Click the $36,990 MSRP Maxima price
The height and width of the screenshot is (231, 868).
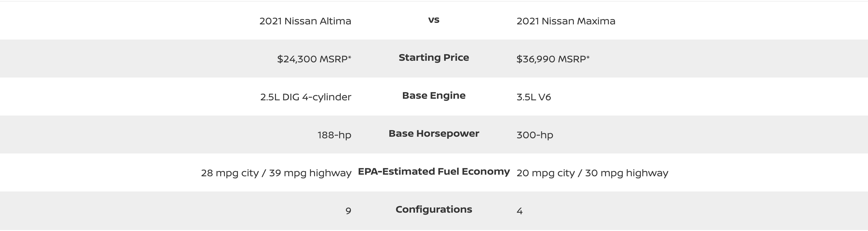(553, 59)
